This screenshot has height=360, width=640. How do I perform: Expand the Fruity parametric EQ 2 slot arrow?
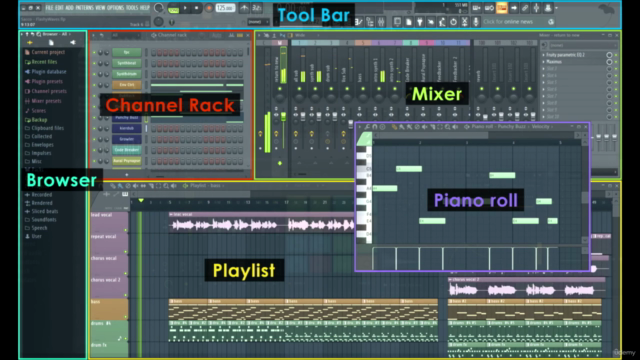coord(544,55)
